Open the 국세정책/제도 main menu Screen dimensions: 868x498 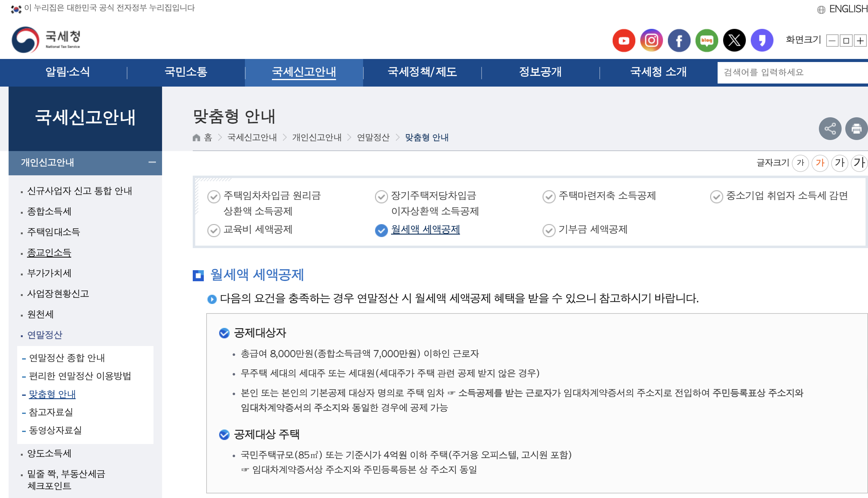pos(422,72)
